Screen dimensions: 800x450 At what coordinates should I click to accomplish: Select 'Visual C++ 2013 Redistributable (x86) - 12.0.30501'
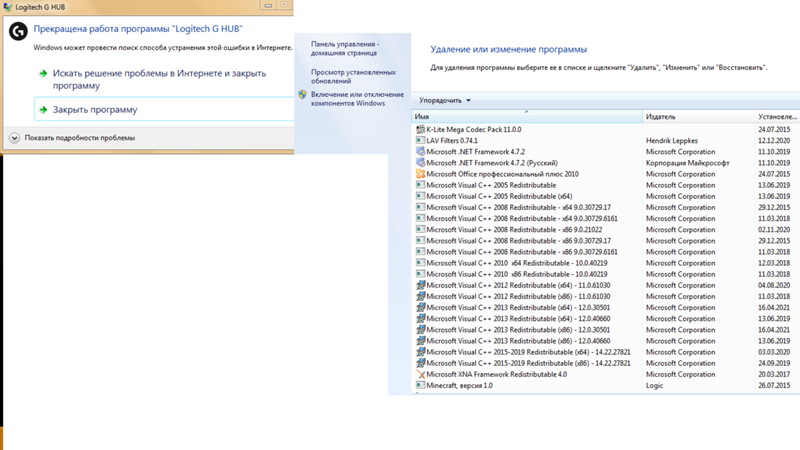[606, 330]
